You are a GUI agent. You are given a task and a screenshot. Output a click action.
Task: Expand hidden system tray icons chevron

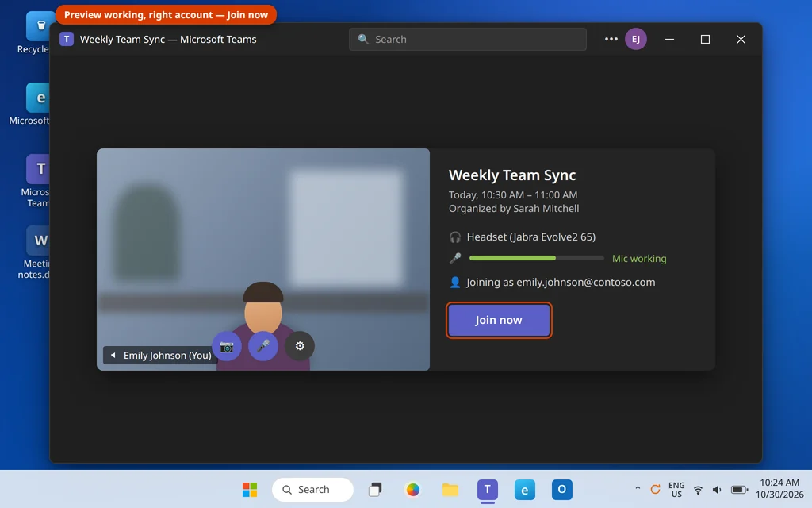click(638, 488)
